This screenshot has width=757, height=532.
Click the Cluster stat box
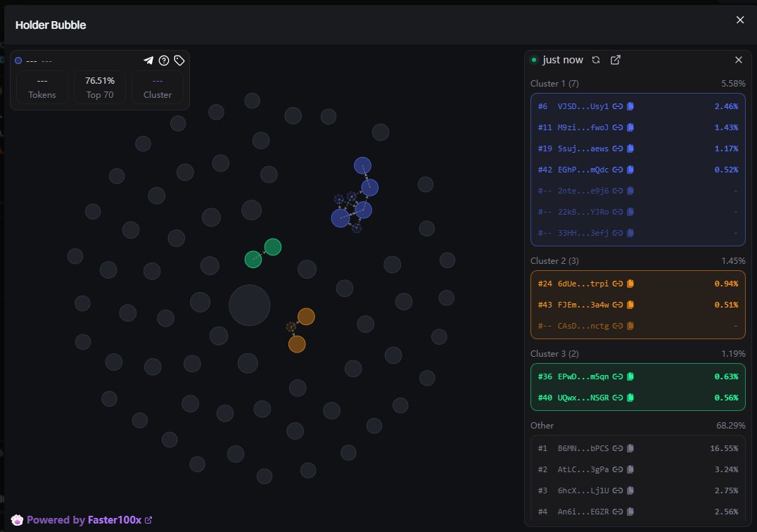(x=157, y=87)
